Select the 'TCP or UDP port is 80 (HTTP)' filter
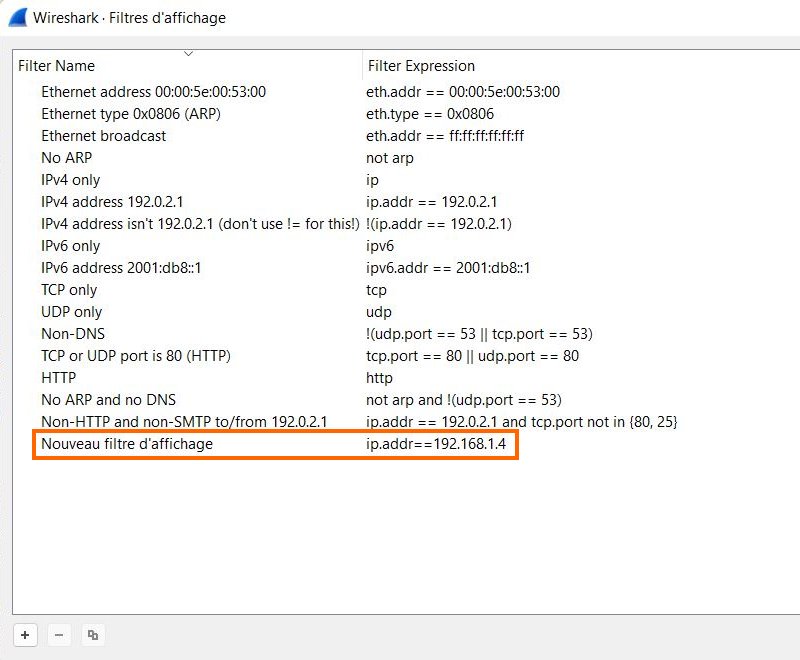Viewport: 800px width, 660px height. pos(136,356)
